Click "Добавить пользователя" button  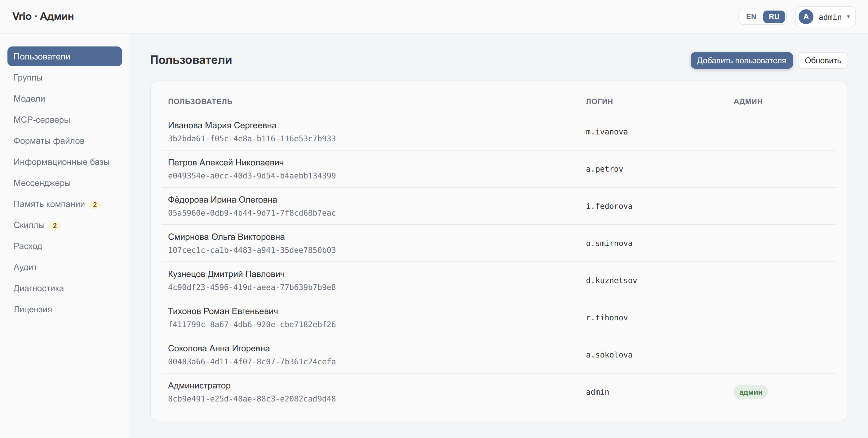(741, 61)
